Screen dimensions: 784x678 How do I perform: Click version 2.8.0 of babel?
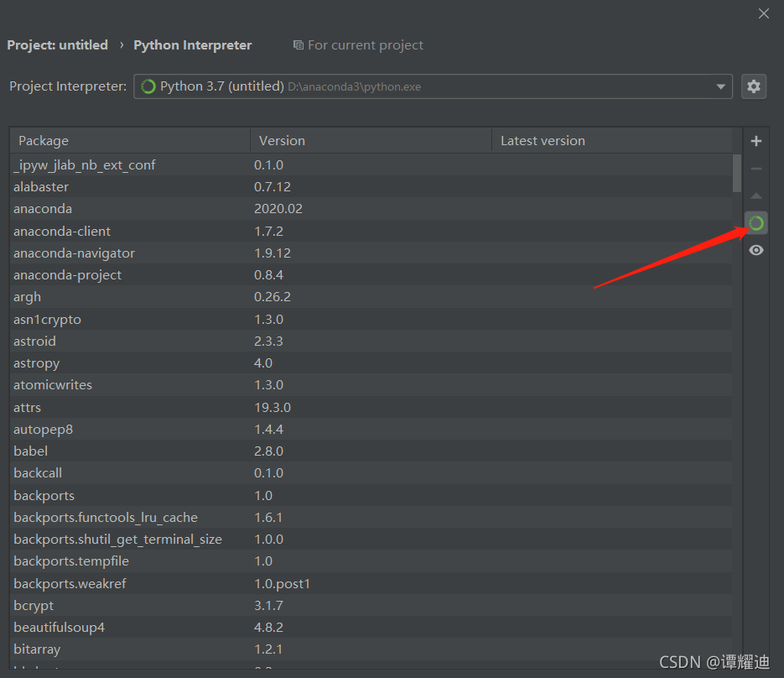coord(268,451)
